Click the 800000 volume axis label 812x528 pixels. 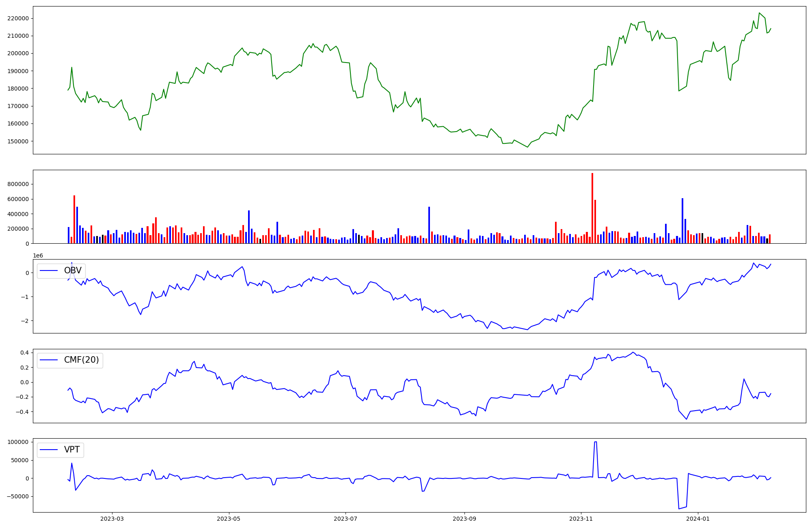[18, 184]
